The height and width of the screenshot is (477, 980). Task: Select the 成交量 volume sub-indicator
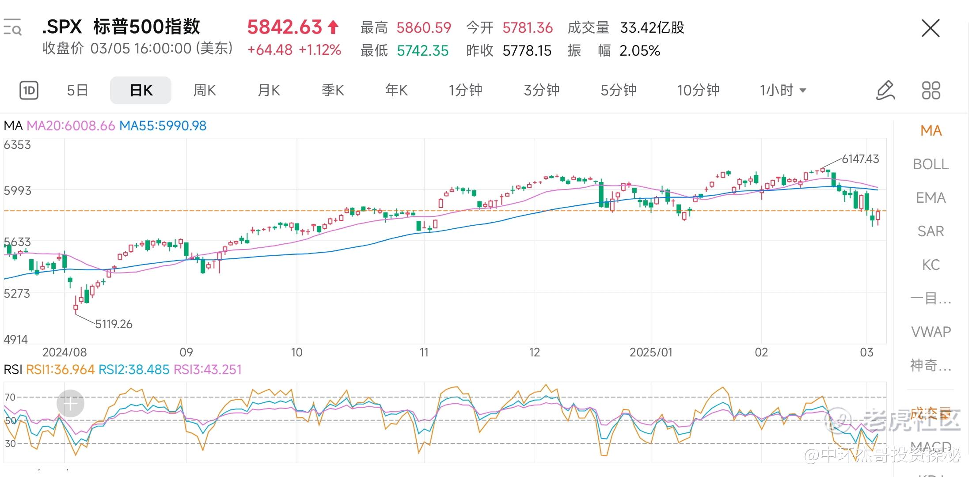click(x=931, y=414)
